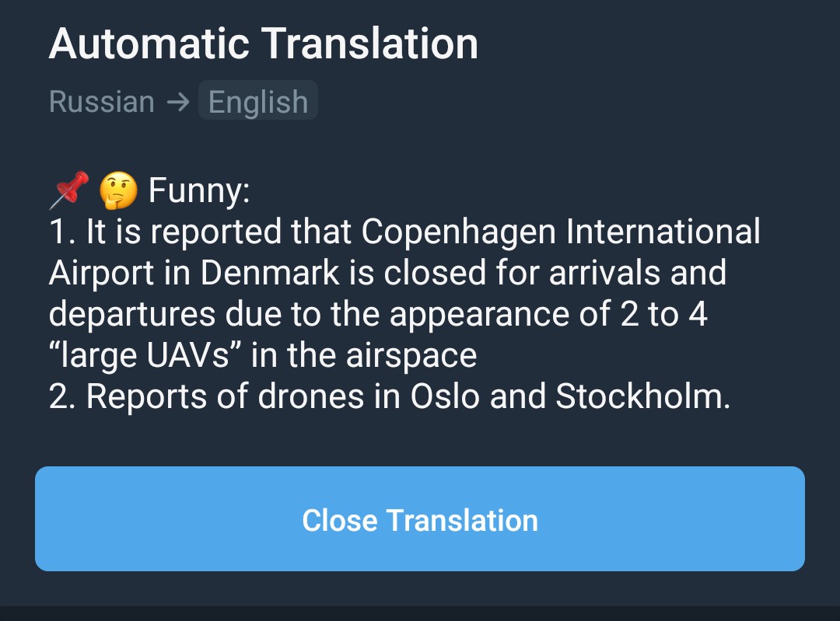
Task: Click the word International in first line
Action: [x=663, y=232]
